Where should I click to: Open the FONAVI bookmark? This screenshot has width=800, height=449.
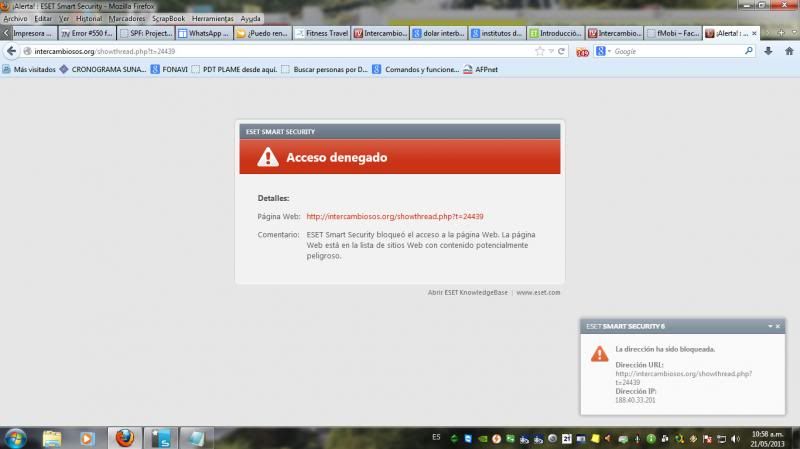tap(169, 69)
